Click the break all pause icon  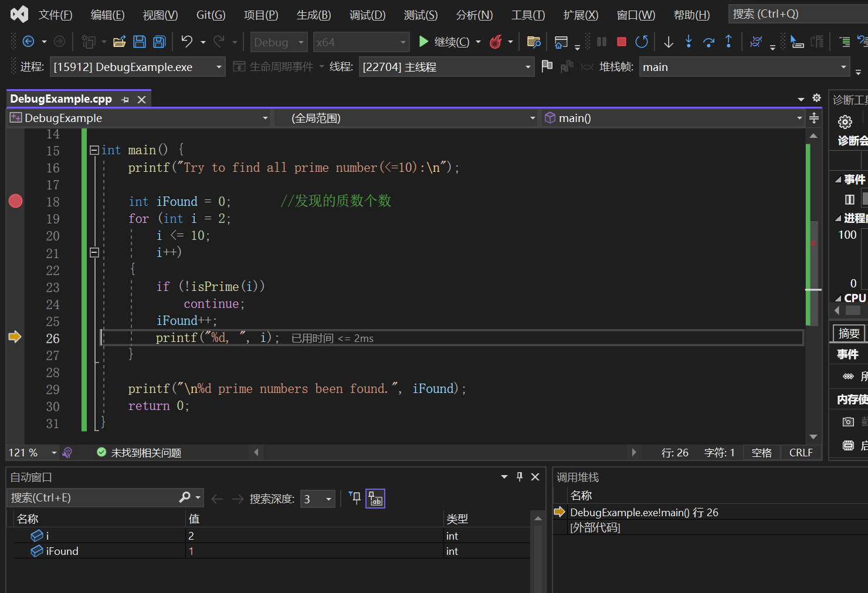[x=602, y=42]
